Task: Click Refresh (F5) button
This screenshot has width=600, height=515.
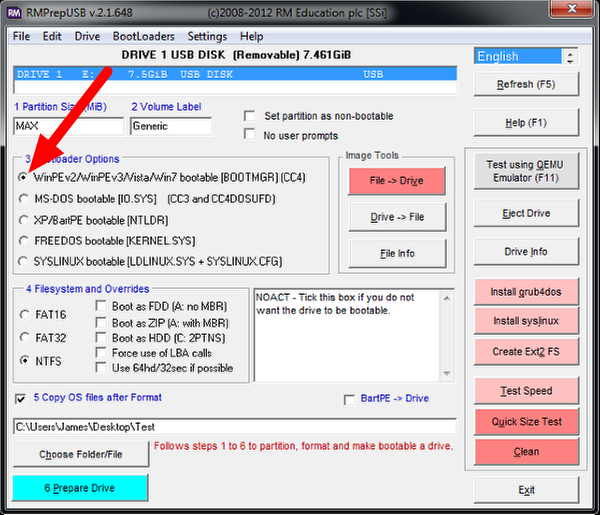Action: coord(526,84)
